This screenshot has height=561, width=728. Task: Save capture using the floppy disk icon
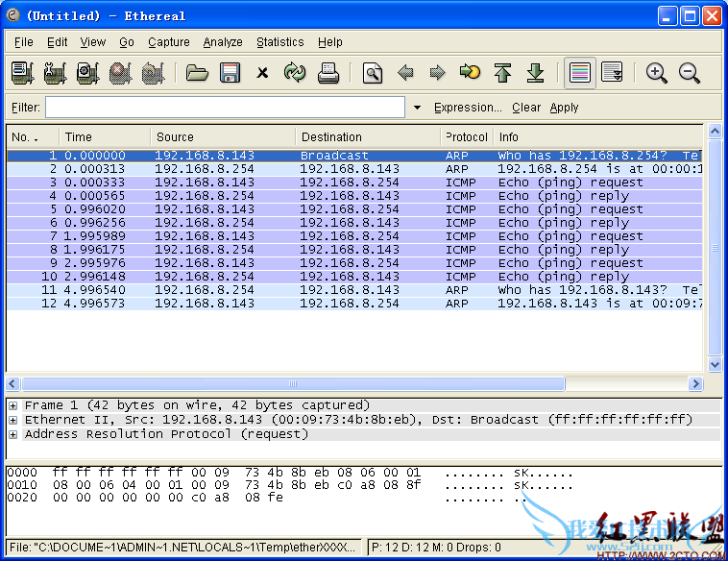[x=230, y=73]
